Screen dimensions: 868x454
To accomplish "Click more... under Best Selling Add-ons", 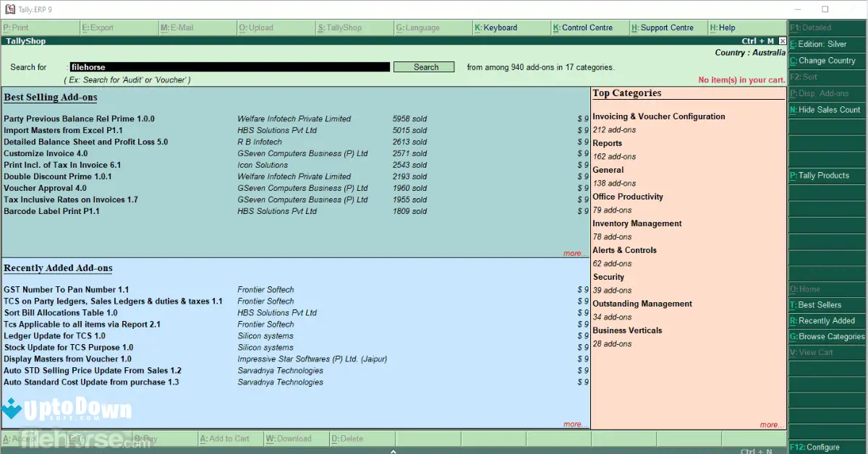I will [x=575, y=253].
